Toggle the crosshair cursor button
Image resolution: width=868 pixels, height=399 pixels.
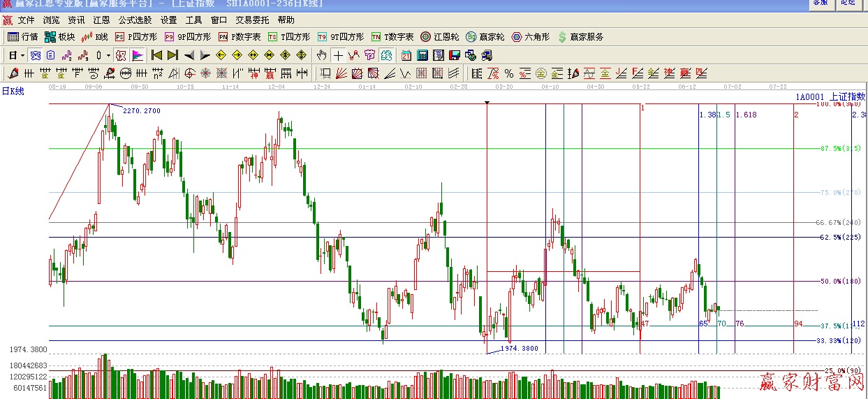pyautogui.click(x=338, y=55)
